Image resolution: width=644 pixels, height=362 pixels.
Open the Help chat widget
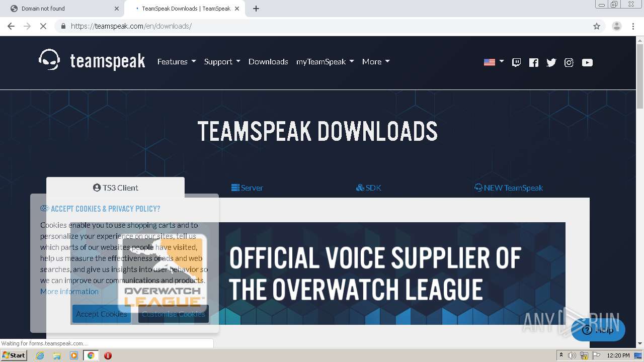tap(598, 330)
